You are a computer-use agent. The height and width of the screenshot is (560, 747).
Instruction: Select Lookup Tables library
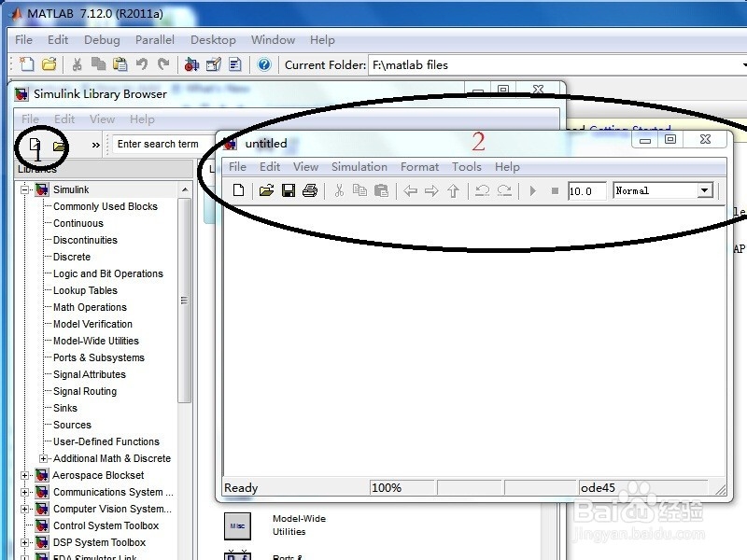(85, 290)
